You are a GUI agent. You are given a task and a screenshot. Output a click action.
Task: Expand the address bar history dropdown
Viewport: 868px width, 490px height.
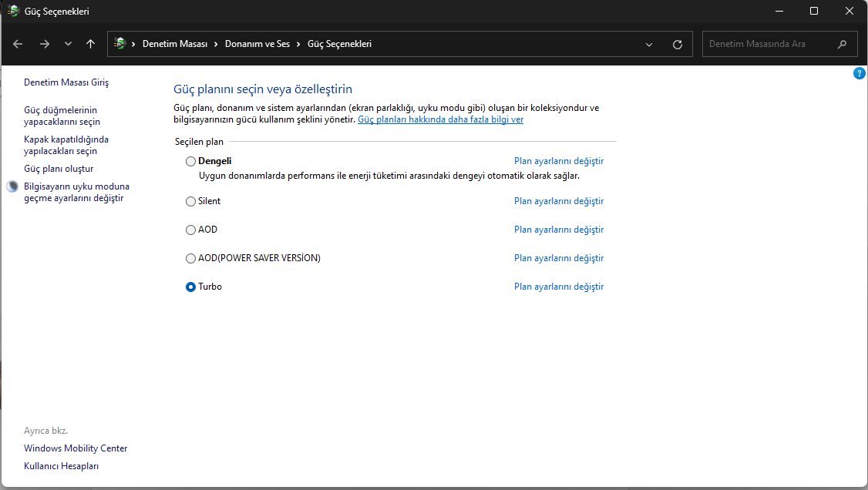tap(649, 45)
